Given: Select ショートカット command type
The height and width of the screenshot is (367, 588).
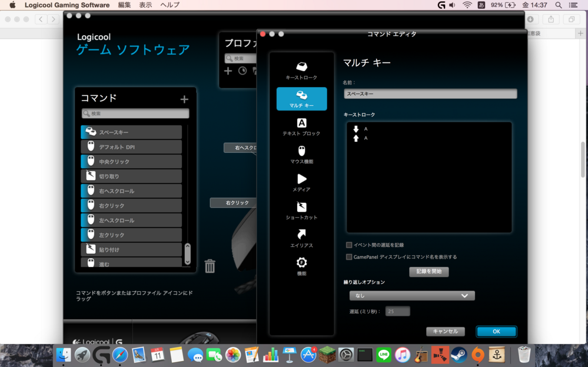Looking at the screenshot, I should click(301, 211).
